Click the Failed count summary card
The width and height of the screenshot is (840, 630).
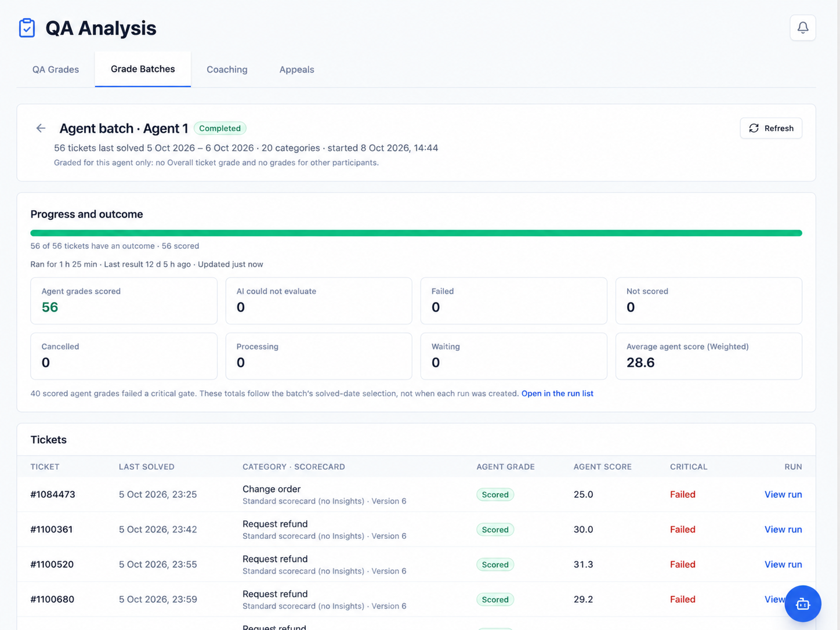click(x=513, y=300)
